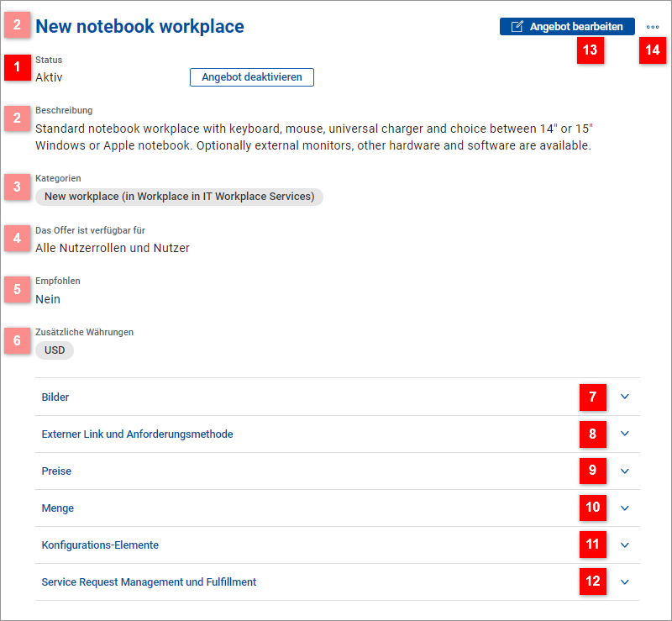Click the Alle Nutzerrollen und Nutzer text

click(x=113, y=248)
